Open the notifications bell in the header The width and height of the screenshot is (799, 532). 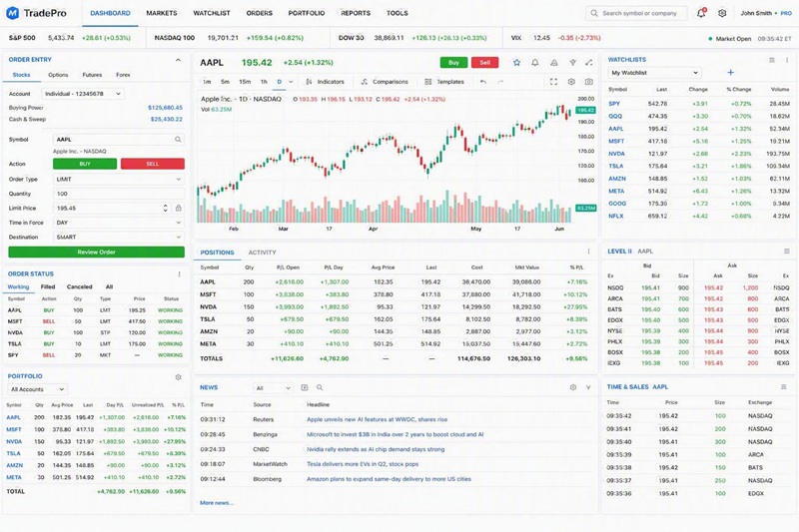click(701, 13)
